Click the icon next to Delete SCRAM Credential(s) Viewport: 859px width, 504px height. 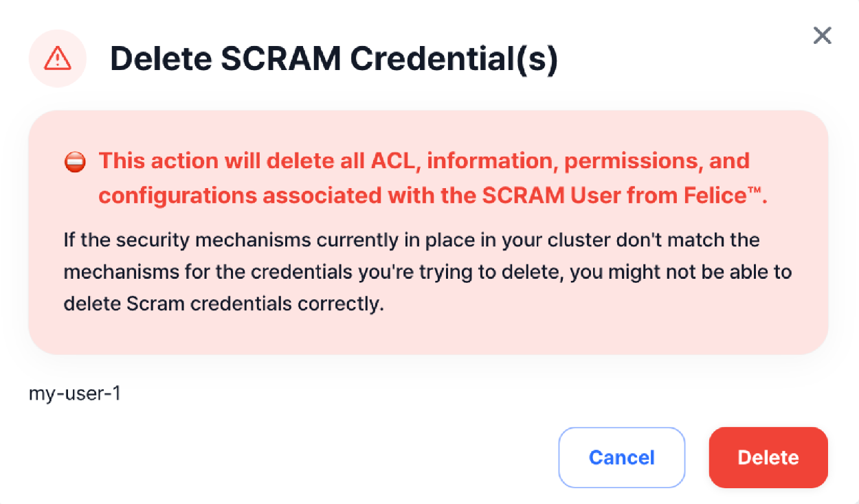point(58,59)
